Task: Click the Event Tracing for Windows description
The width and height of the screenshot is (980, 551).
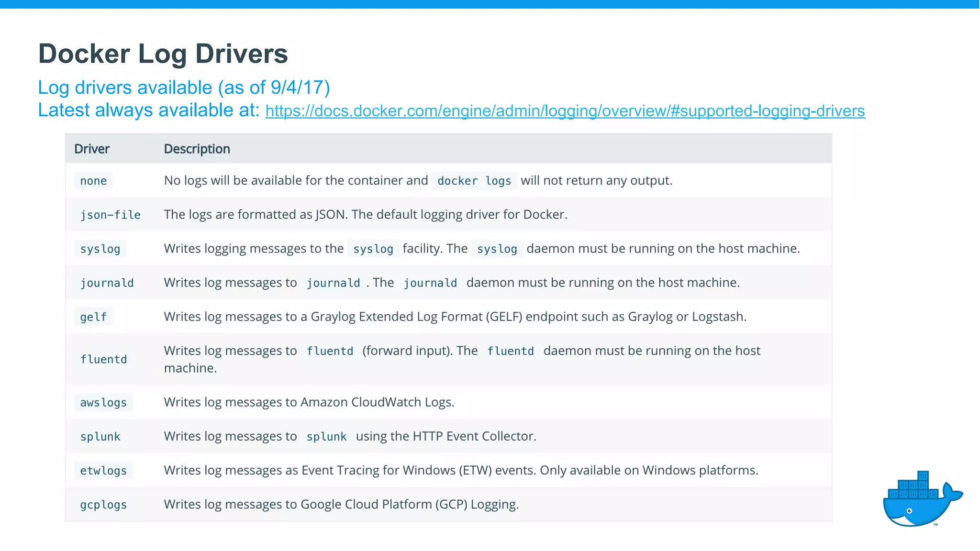Action: coord(461,470)
